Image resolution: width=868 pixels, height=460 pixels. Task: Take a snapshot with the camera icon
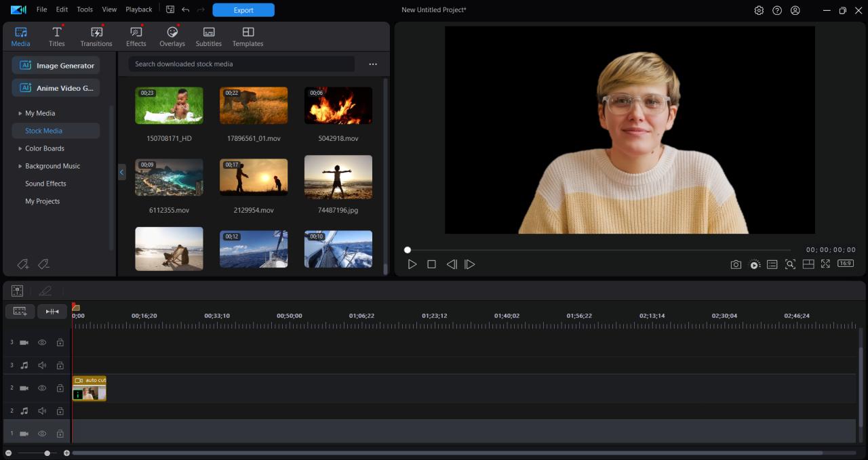pos(736,264)
